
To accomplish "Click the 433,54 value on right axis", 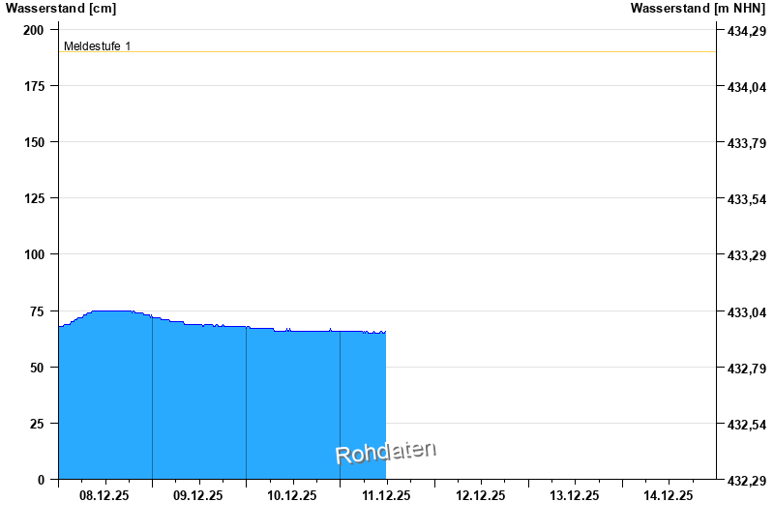I will (x=747, y=200).
